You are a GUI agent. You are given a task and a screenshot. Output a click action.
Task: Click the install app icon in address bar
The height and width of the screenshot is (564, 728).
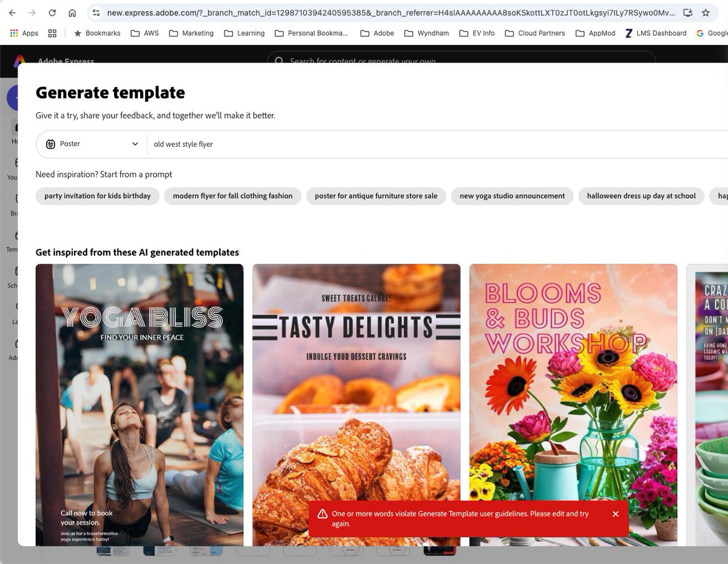point(687,13)
